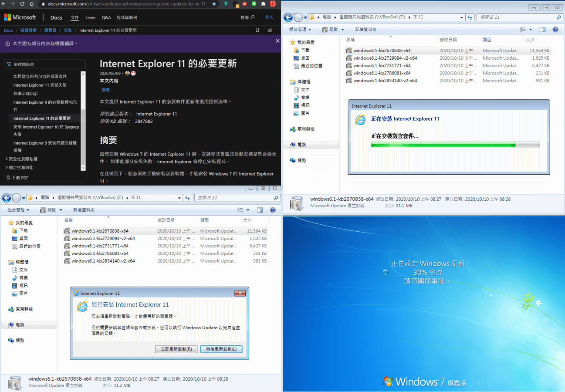The height and width of the screenshot is (392, 565).
Task: Open the browser home page
Action: pyautogui.click(x=32, y=4)
